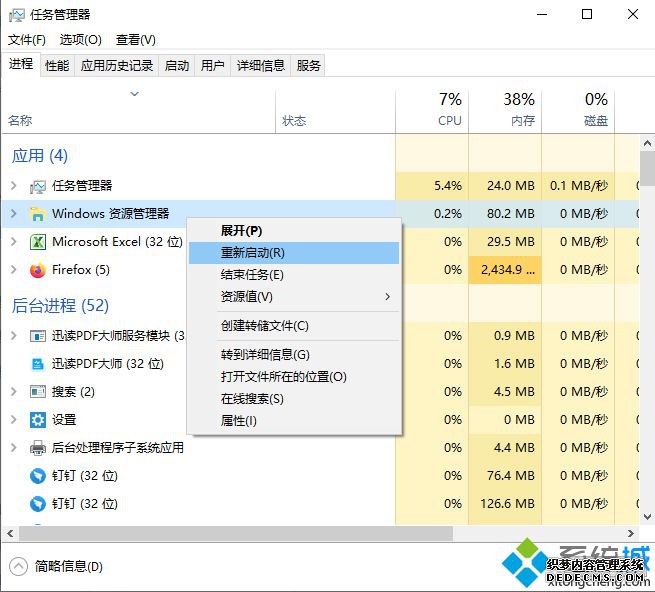Choose 打开文件所在的位置(O) in context menu
Image resolution: width=655 pixels, height=592 pixels.
pos(294,377)
